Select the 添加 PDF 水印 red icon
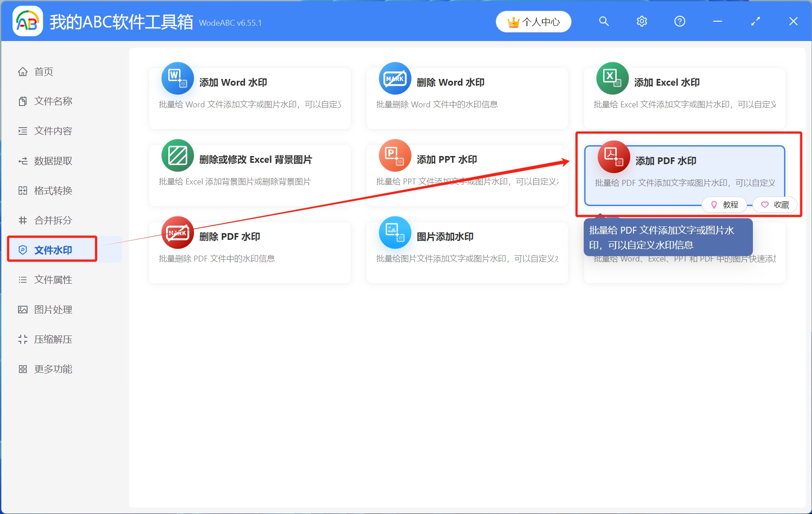 [x=613, y=157]
